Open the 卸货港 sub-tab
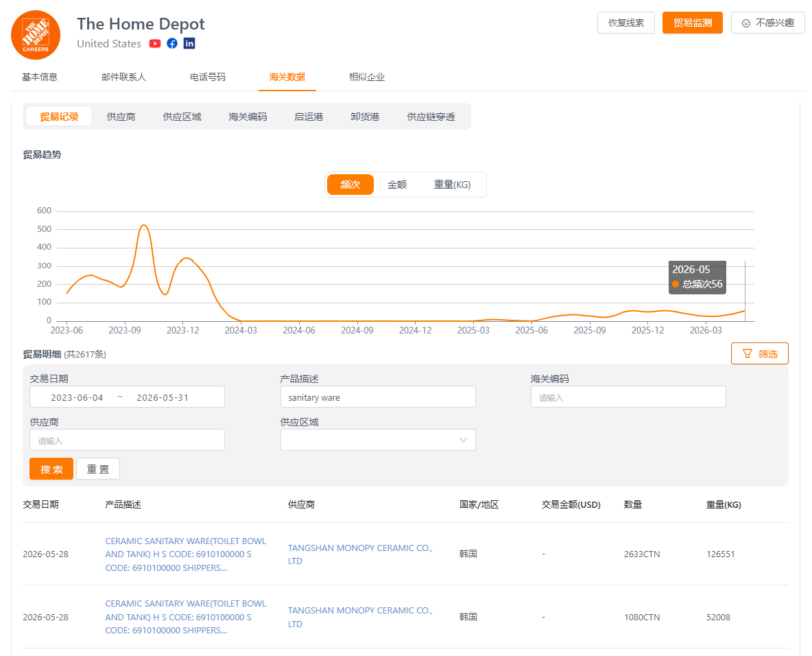The image size is (812, 656). 365,117
